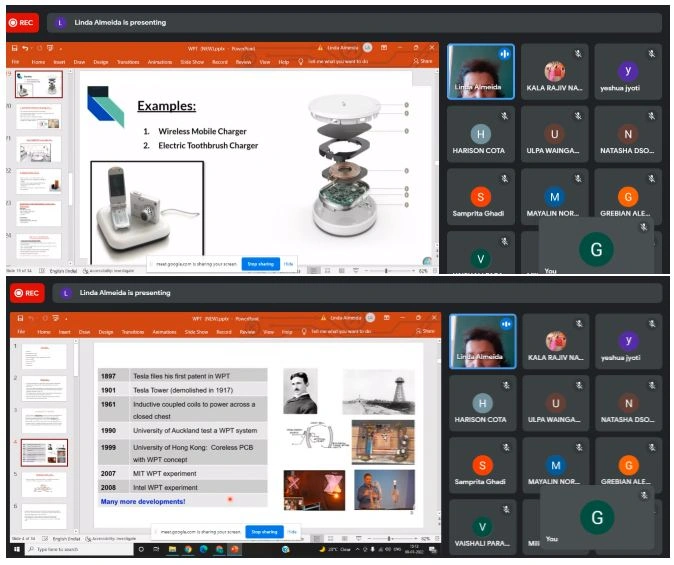This screenshot has height=565, width=674.
Task: Switch to PowerPoint via its taskbar icon
Action: pyautogui.click(x=234, y=550)
